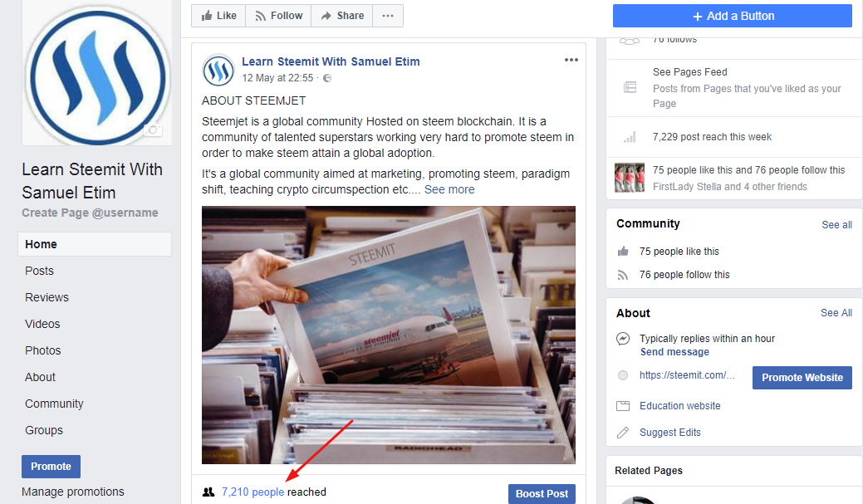Image resolution: width=863 pixels, height=504 pixels.
Task: Click the ABOUT STEEMJET post heading
Action: [253, 100]
